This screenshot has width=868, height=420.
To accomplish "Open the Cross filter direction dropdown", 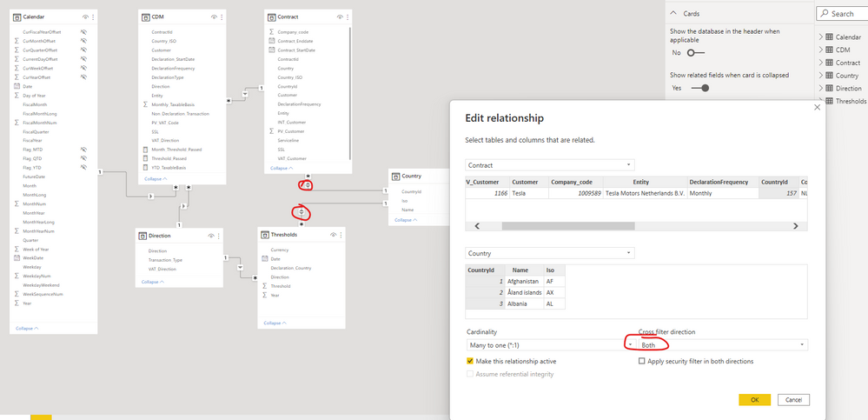I will (x=723, y=344).
